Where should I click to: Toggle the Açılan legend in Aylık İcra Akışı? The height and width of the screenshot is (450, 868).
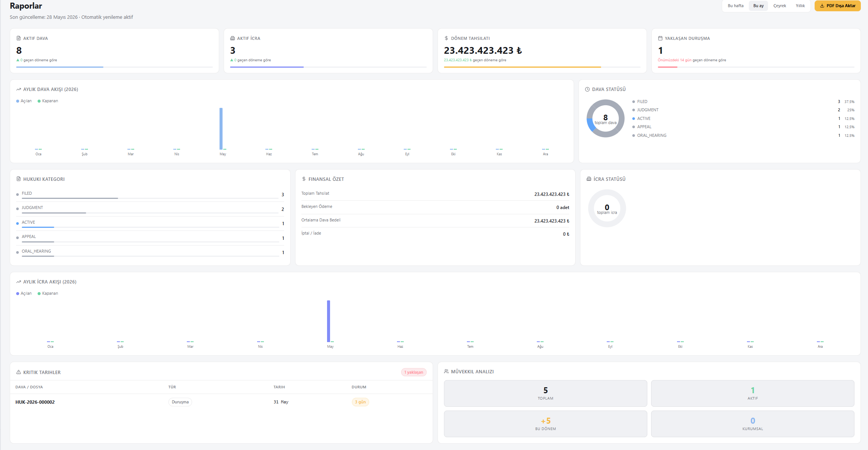point(24,294)
